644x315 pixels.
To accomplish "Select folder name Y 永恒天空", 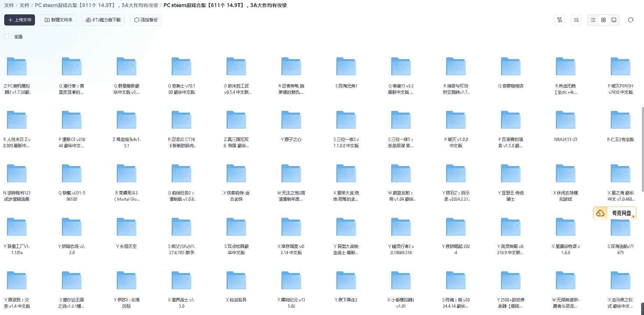I will 127,246.
